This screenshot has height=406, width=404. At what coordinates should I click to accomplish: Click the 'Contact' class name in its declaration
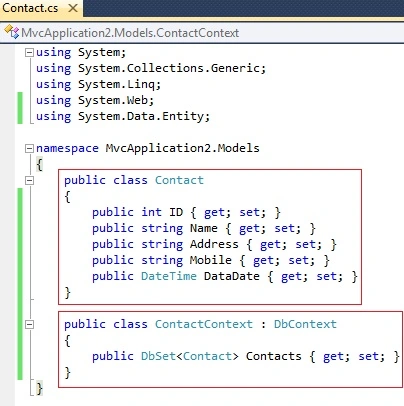click(179, 180)
